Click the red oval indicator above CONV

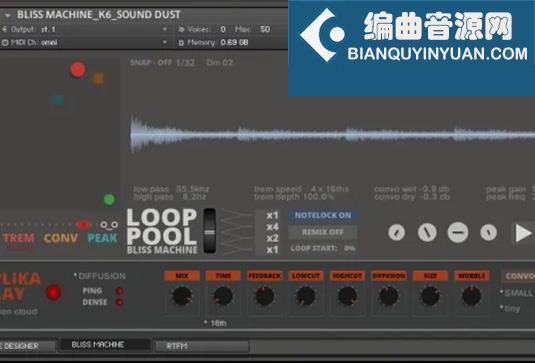83,224
